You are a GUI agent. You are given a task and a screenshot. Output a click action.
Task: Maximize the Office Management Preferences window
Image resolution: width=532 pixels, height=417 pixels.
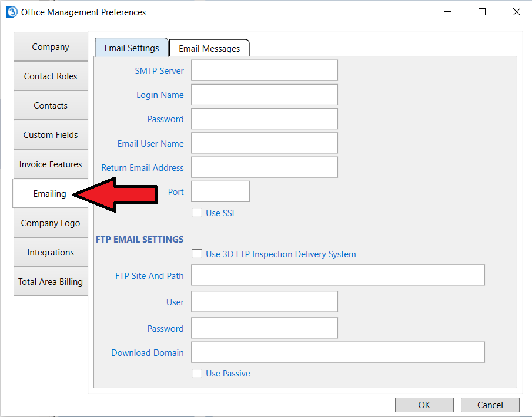[482, 12]
